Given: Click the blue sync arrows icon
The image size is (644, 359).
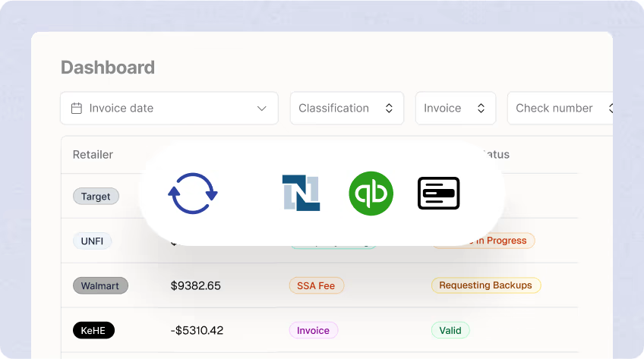Looking at the screenshot, I should (193, 194).
